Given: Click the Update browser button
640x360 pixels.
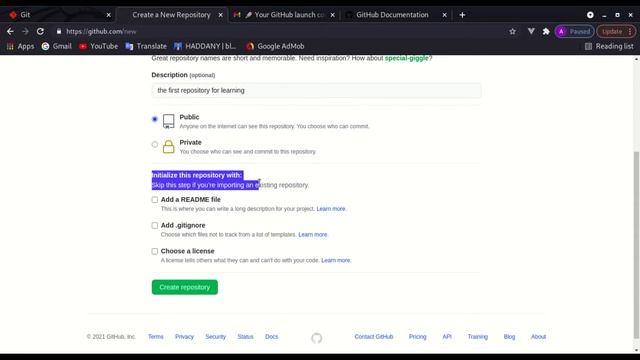Looking at the screenshot, I should tap(616, 31).
